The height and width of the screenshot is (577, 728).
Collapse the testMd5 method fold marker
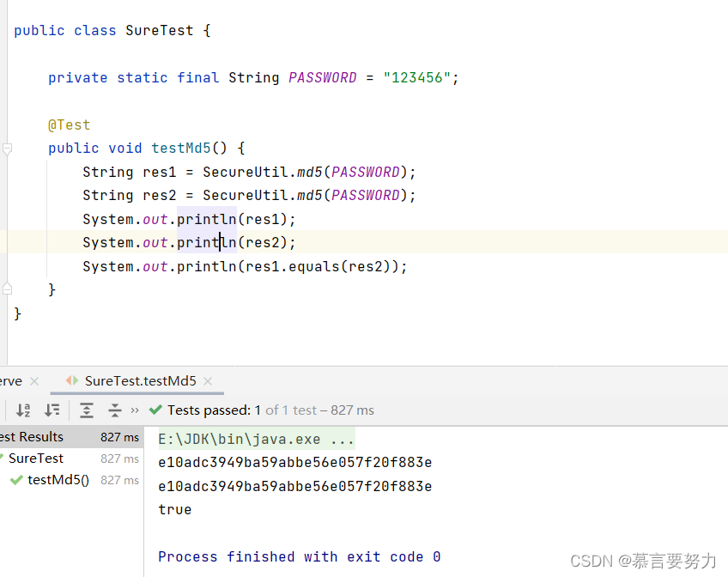7,149
